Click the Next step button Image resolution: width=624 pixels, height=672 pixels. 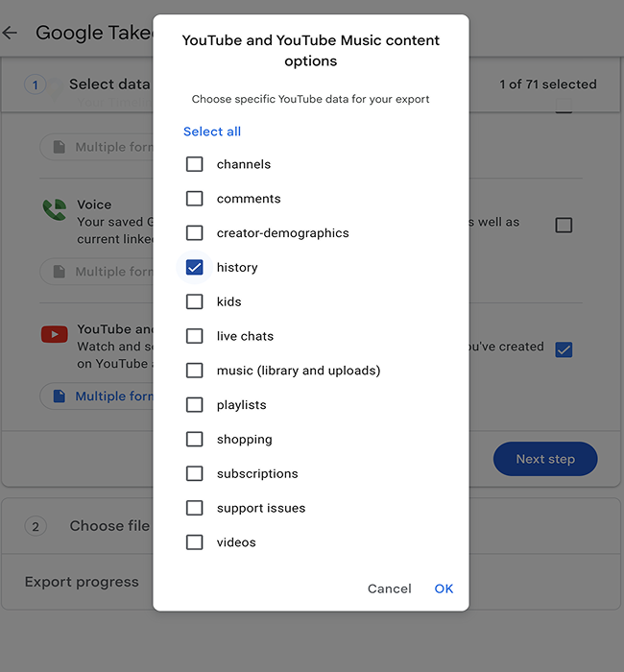[x=545, y=459]
